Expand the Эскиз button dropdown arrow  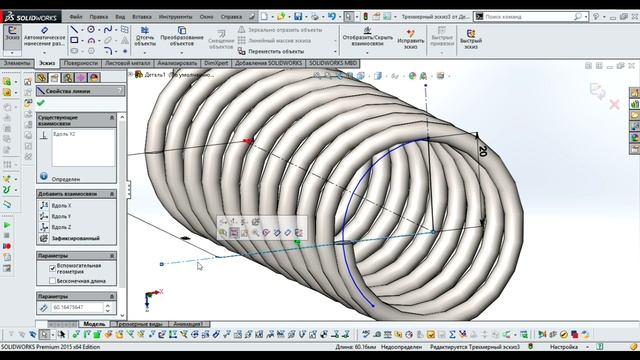(x=12, y=53)
